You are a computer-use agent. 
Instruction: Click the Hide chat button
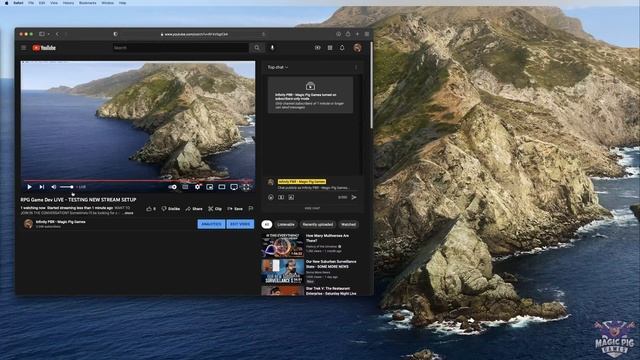[x=312, y=208]
